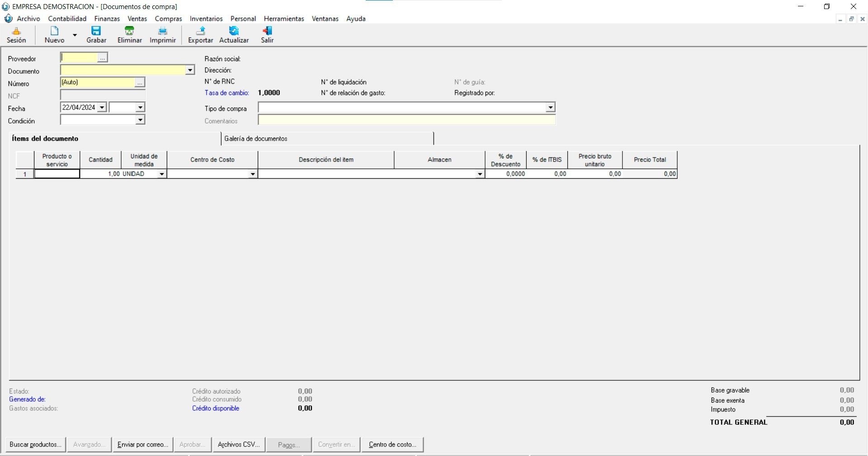Screen dimensions: 868x456
Task: Expand the Documento dropdown list
Action: pos(190,70)
